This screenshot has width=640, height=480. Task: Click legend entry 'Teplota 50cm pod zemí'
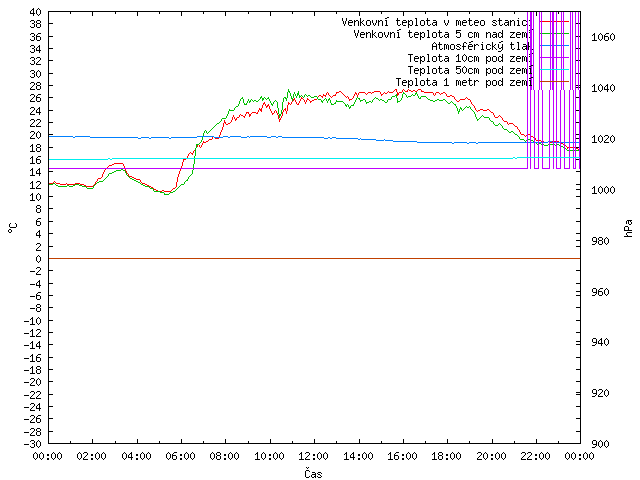470,70
